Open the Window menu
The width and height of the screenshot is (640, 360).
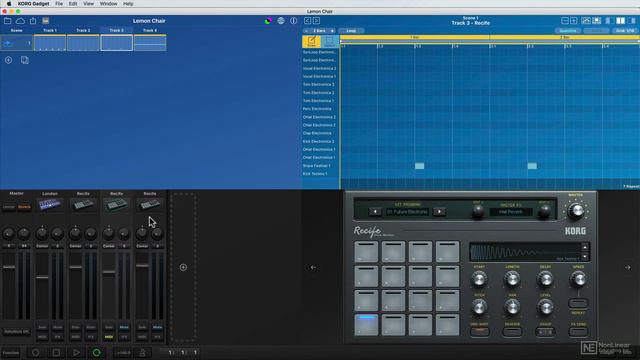tap(109, 4)
